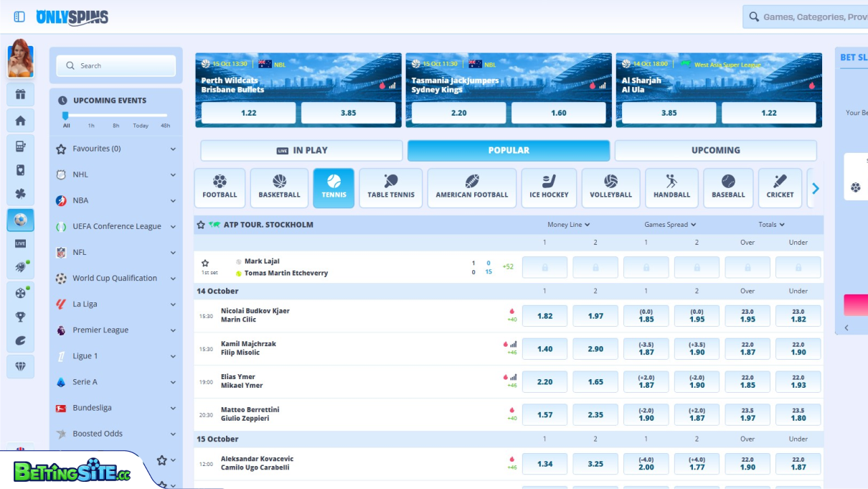Select the home icon in left sidebar
The width and height of the screenshot is (868, 489).
[20, 120]
